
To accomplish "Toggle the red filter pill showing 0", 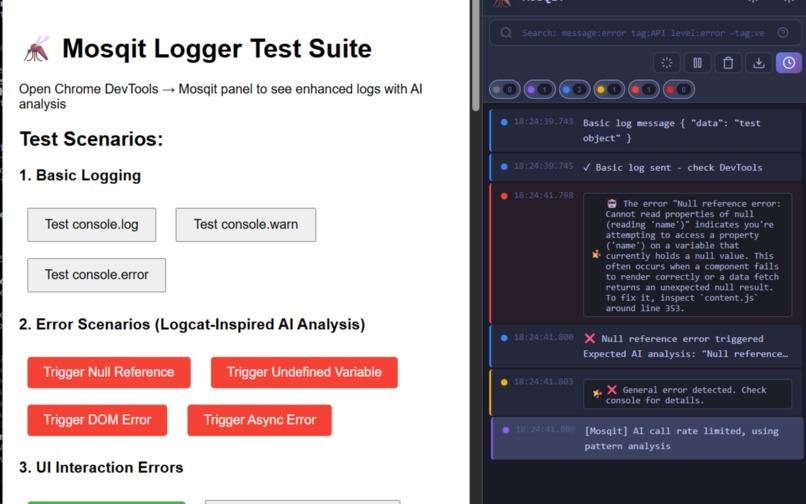I will pyautogui.click(x=679, y=89).
